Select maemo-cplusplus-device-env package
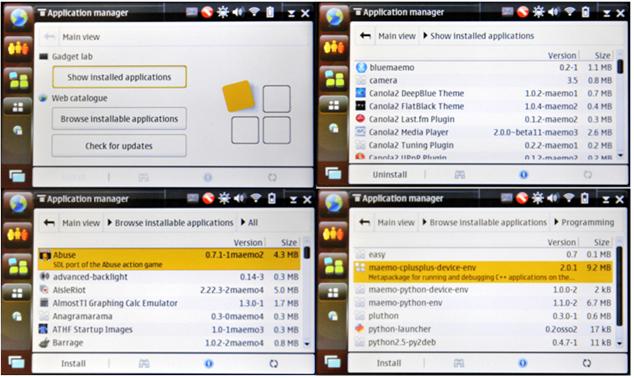 point(484,272)
